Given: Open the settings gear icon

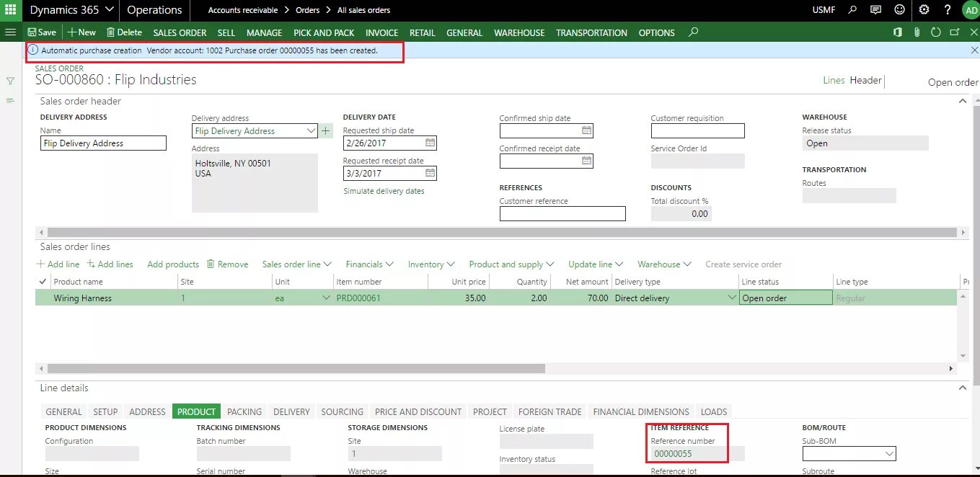Looking at the screenshot, I should point(924,10).
